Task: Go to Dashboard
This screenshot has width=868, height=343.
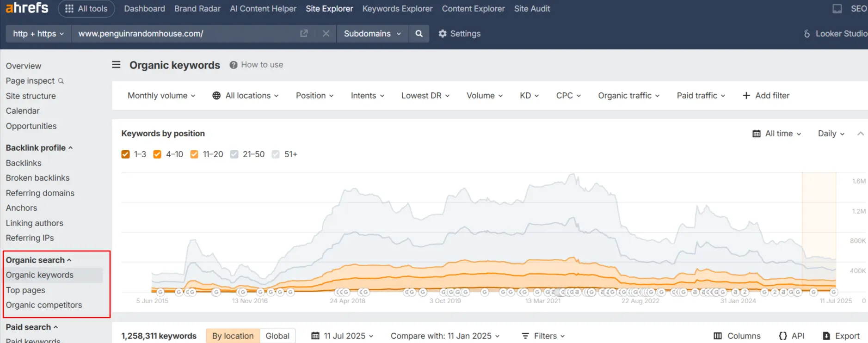Action: pyautogui.click(x=144, y=9)
